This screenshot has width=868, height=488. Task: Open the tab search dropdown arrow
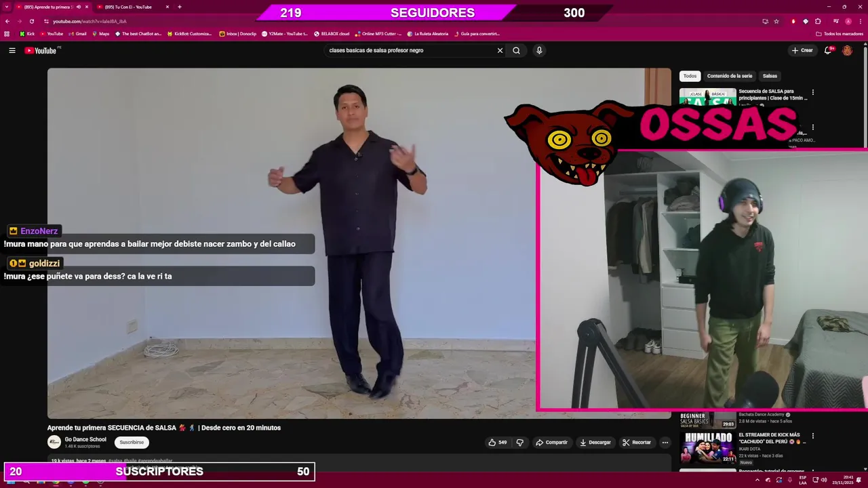(7, 7)
